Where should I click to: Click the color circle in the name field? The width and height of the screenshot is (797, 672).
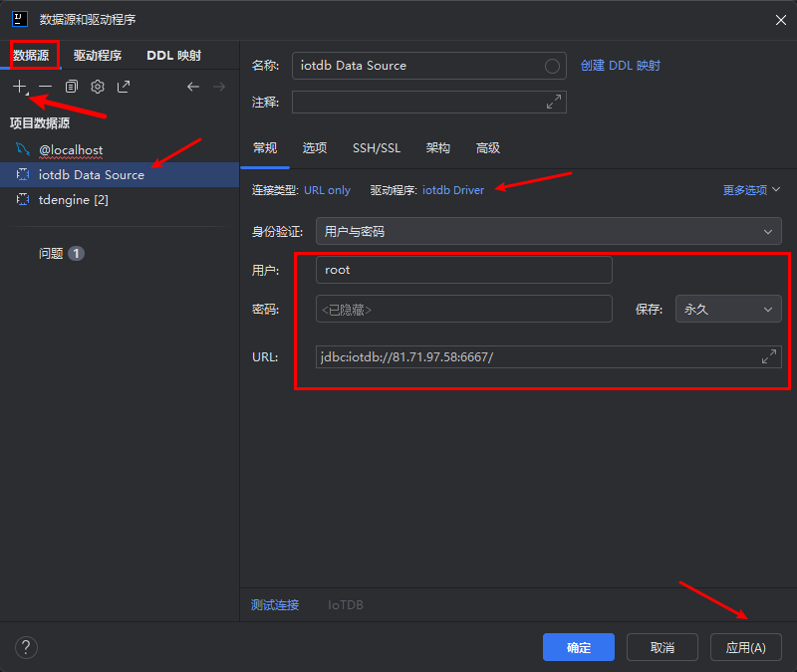(x=552, y=66)
